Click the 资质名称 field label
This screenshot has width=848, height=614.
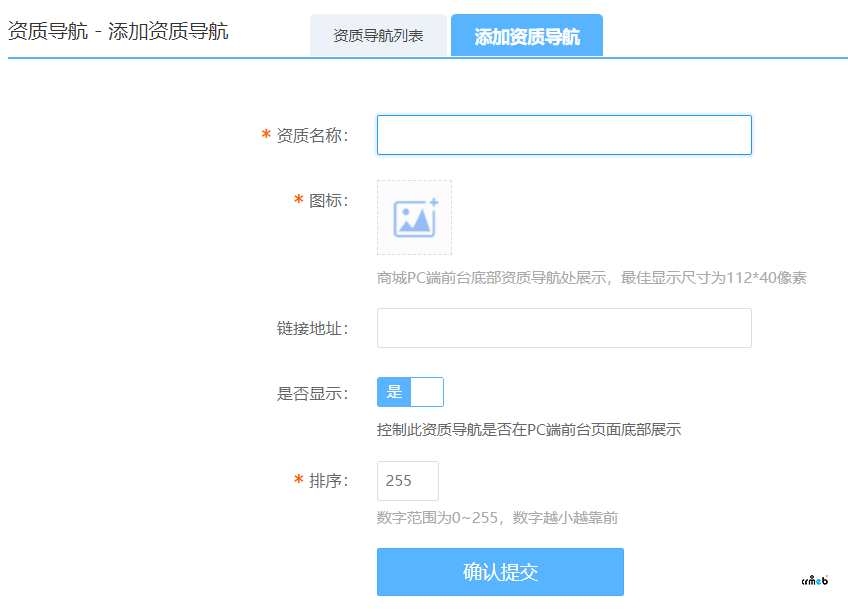pyautogui.click(x=312, y=136)
